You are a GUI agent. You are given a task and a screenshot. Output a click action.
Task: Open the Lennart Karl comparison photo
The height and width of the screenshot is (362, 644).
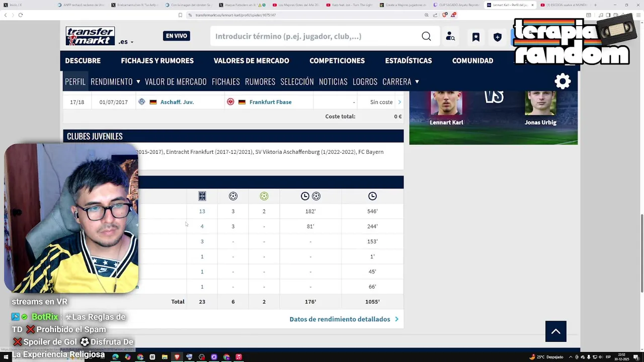point(446,103)
